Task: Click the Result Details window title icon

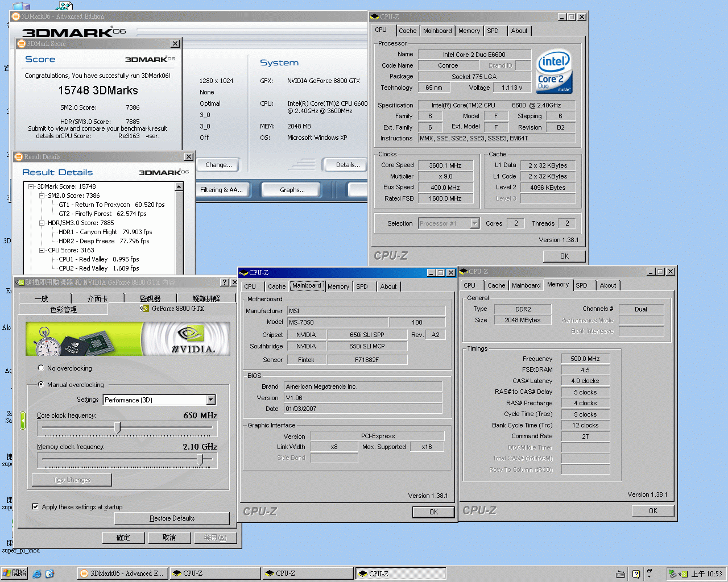Action: (19, 157)
